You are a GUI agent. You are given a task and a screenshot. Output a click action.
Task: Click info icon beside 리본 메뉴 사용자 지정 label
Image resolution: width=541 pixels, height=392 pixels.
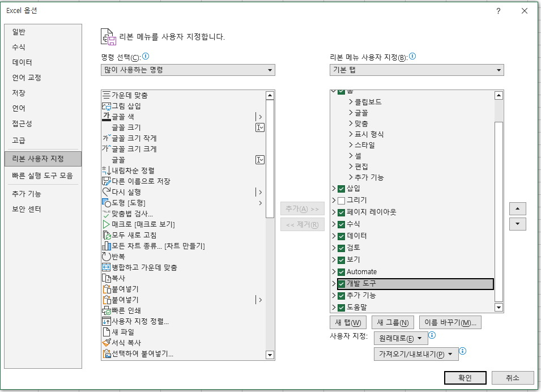412,56
